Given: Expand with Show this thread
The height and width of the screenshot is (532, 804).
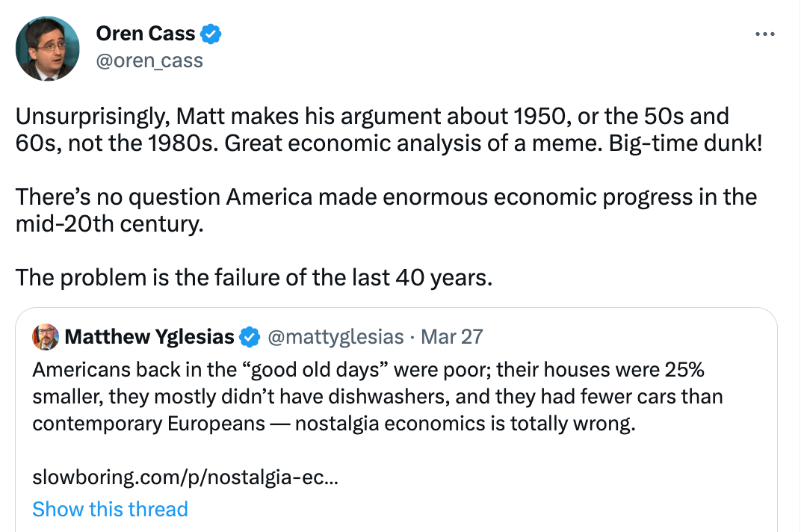Looking at the screenshot, I should (x=110, y=509).
